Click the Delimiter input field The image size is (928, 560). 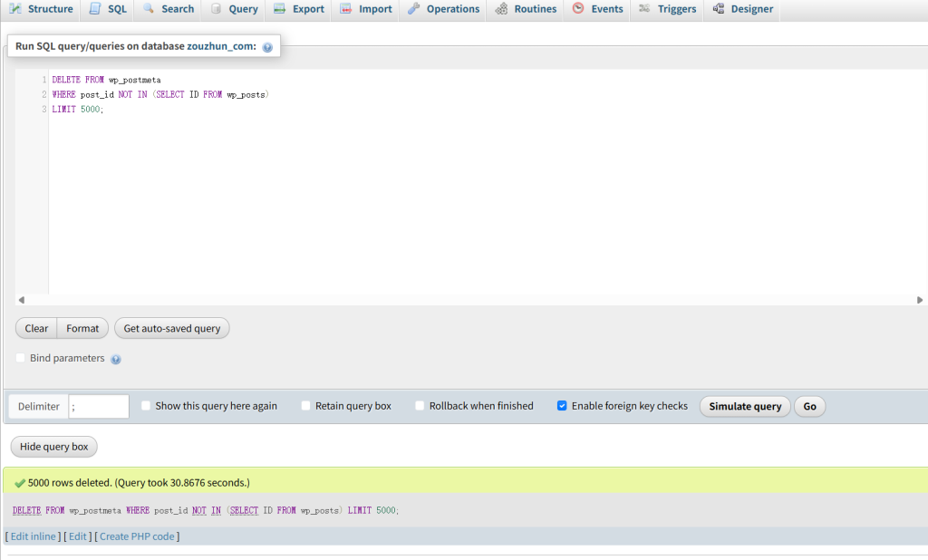pos(99,407)
